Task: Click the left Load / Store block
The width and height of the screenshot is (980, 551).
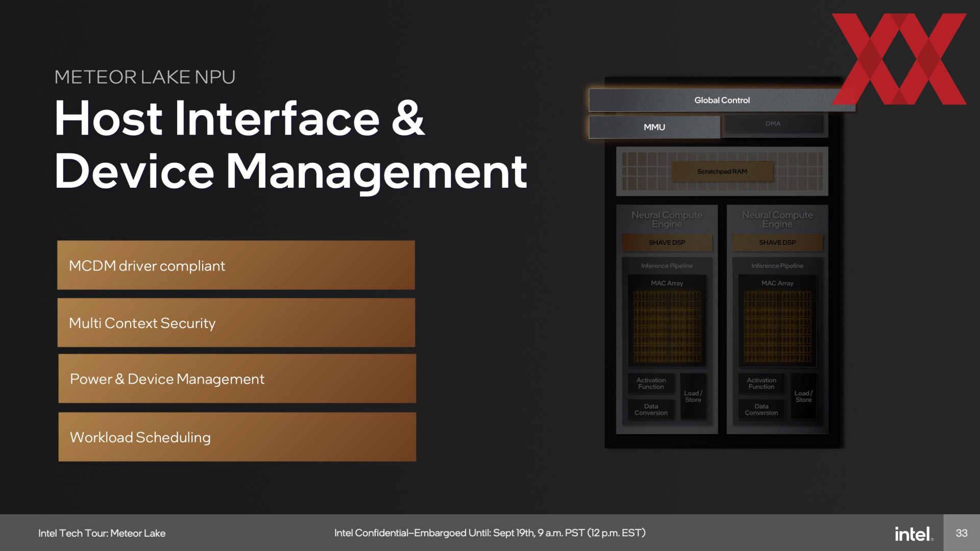Action: coord(693,396)
